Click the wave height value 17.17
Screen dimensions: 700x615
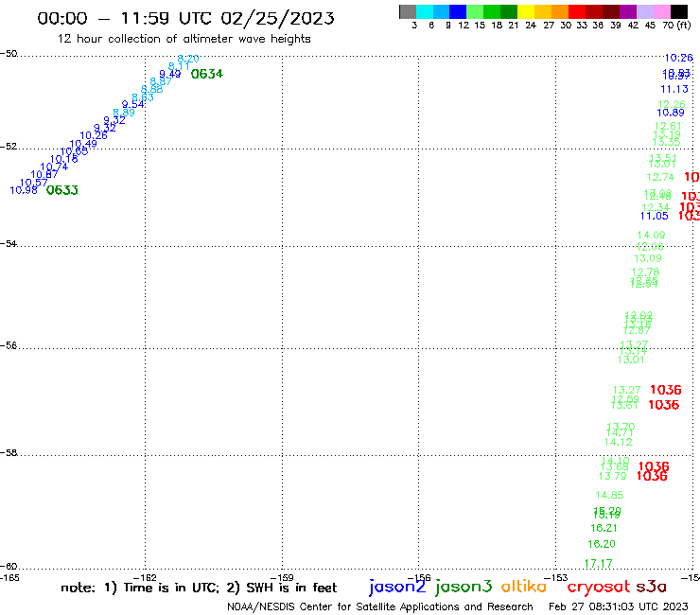pos(598,564)
